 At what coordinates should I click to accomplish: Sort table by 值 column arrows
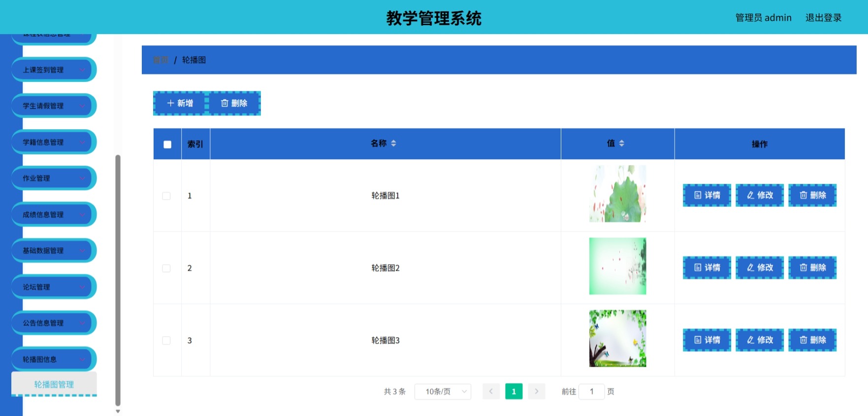622,143
